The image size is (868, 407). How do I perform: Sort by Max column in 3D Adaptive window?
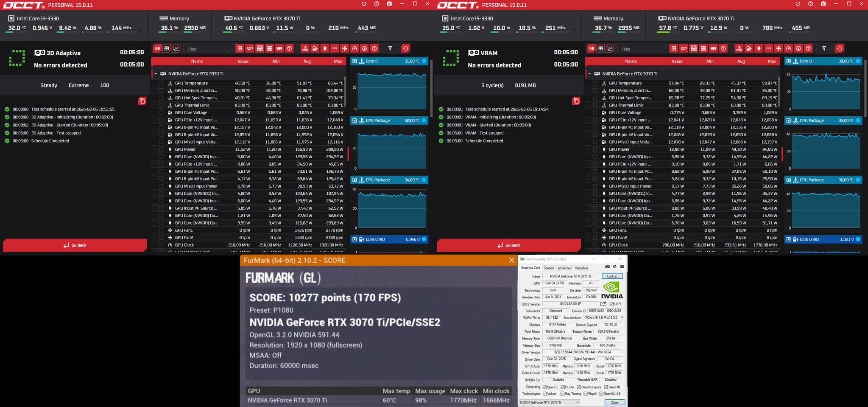[x=338, y=62]
